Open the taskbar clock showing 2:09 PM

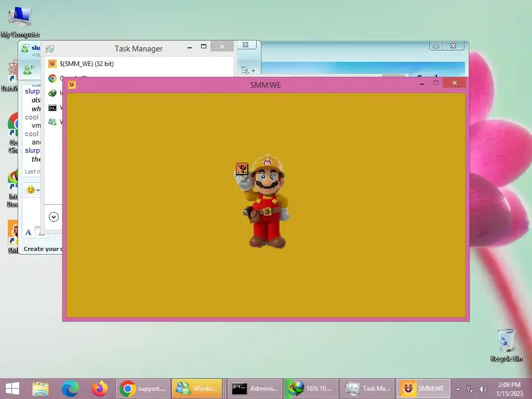509,389
